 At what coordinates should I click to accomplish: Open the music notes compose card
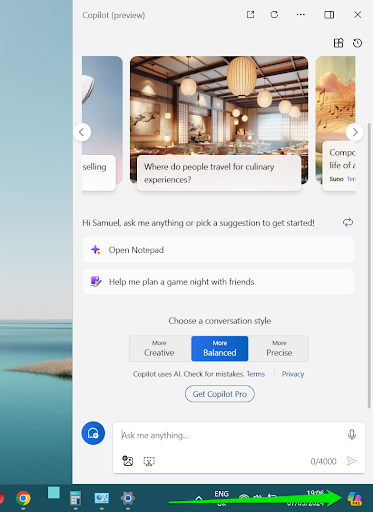tap(336, 123)
